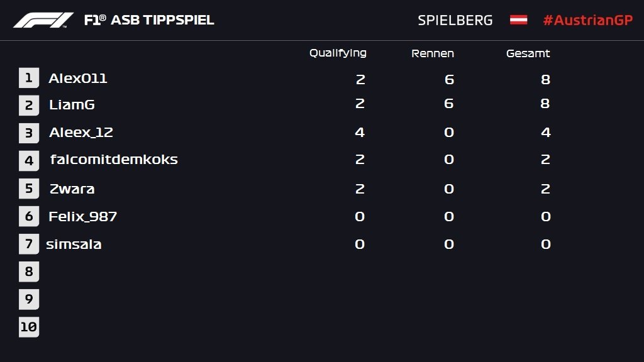The width and height of the screenshot is (644, 362).
Task: Click Alex011's Gesamt score 8
Action: [x=545, y=79]
